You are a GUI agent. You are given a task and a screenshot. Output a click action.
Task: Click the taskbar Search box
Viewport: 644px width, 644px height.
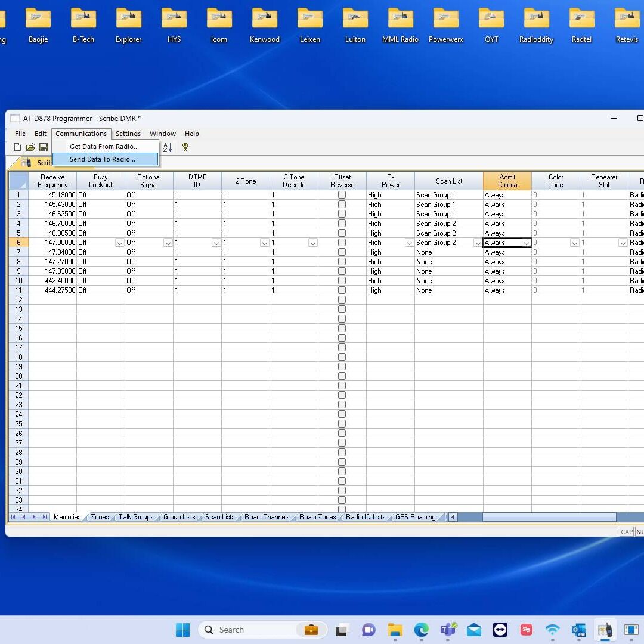pyautogui.click(x=263, y=630)
